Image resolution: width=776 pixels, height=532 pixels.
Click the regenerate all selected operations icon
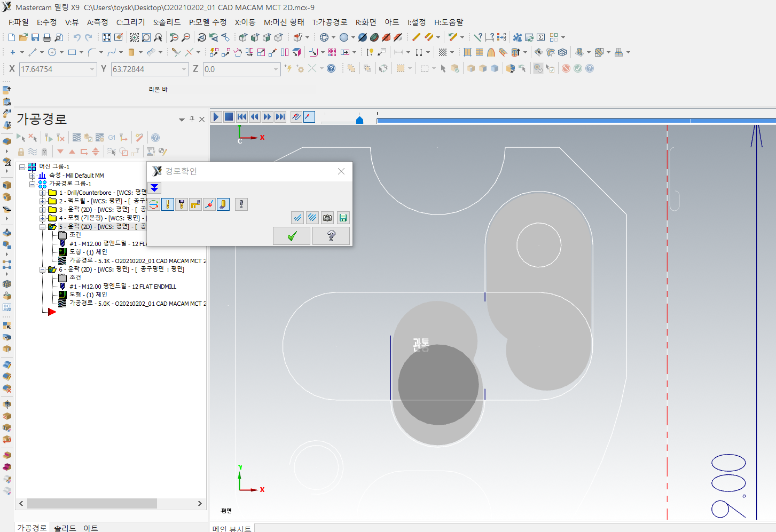coord(49,138)
